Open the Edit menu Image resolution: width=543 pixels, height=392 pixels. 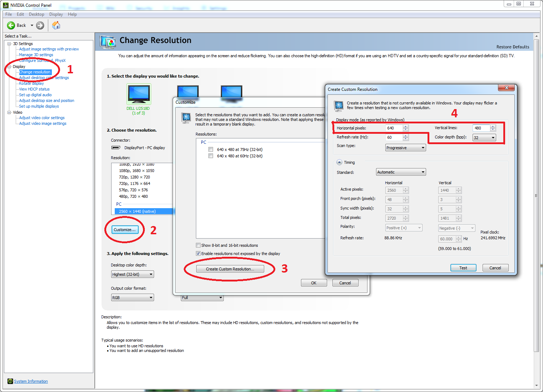[20, 14]
